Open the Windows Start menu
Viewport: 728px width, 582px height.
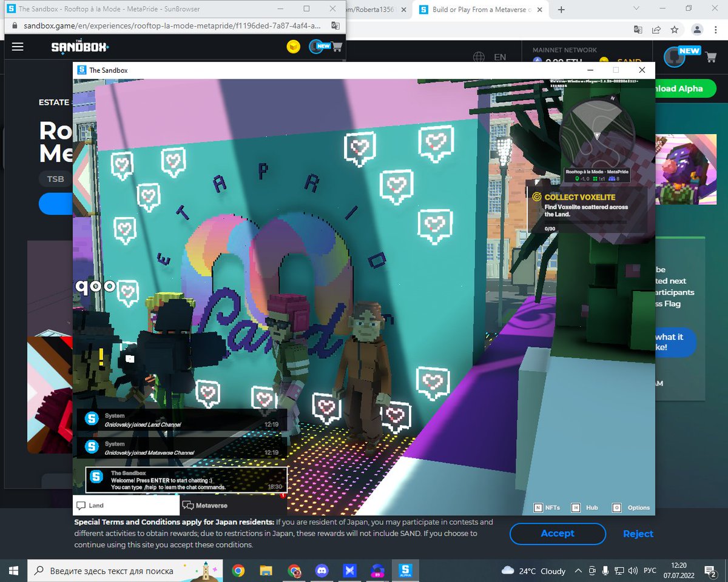(13, 570)
